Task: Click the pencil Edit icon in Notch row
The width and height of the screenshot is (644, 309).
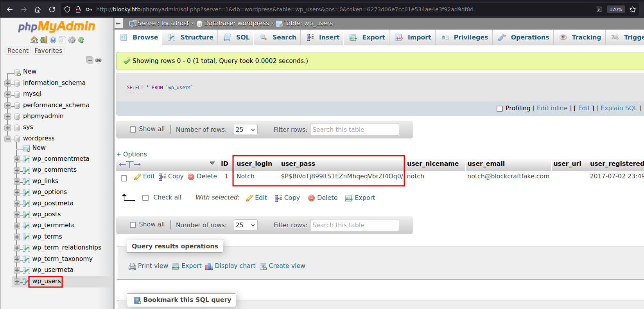Action: (x=137, y=177)
